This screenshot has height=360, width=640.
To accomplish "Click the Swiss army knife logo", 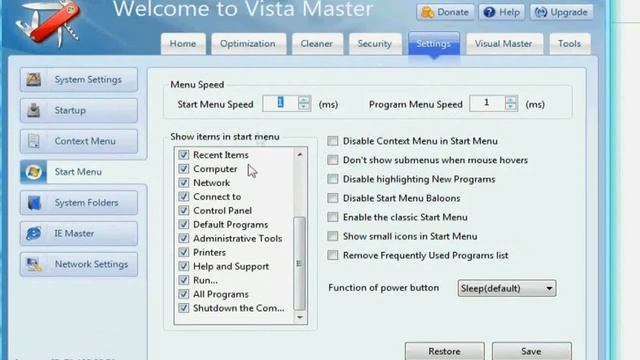I will click(x=49, y=22).
